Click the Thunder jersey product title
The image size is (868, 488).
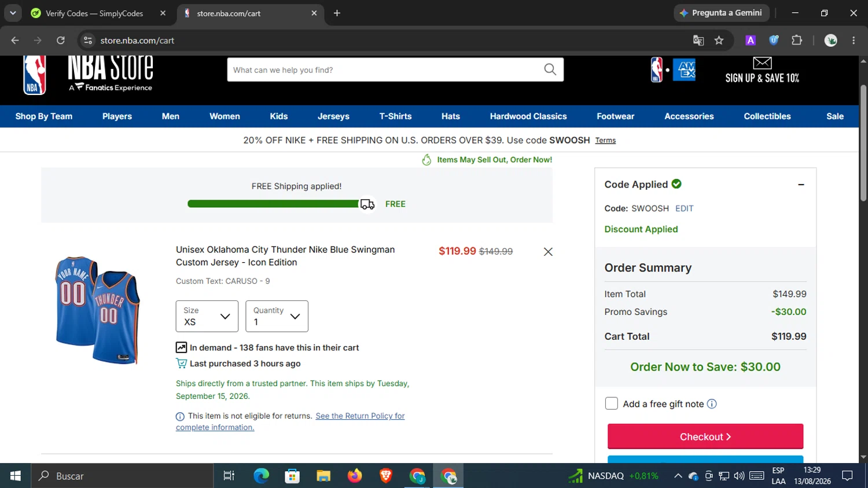[x=285, y=256]
